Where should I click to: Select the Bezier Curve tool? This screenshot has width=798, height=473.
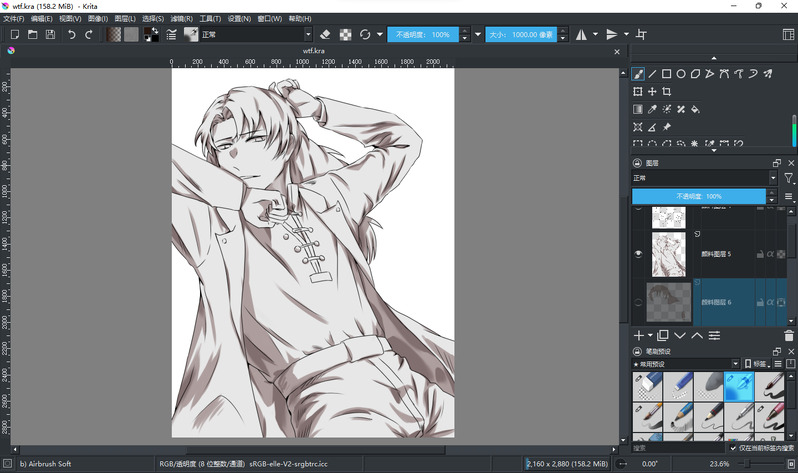tap(724, 74)
